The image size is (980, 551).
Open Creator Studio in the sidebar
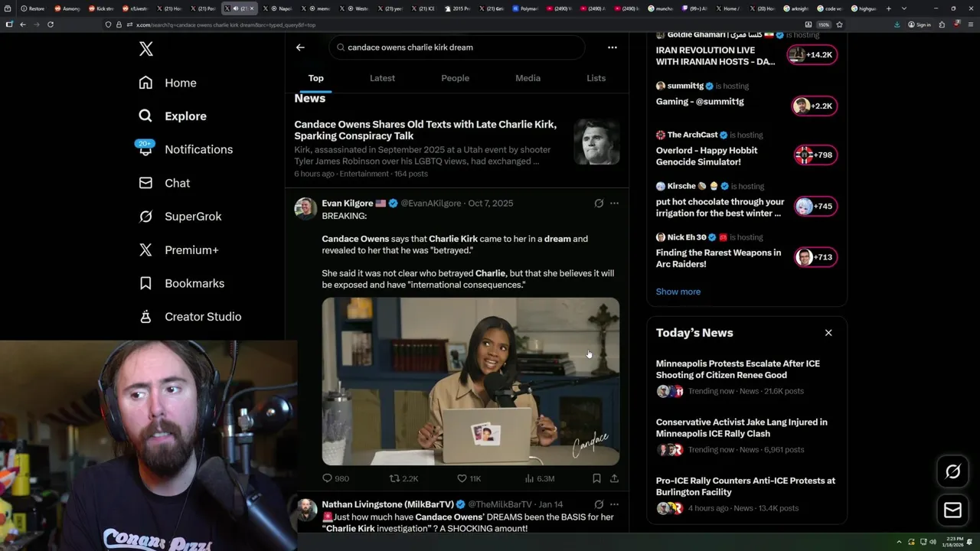[x=190, y=317]
